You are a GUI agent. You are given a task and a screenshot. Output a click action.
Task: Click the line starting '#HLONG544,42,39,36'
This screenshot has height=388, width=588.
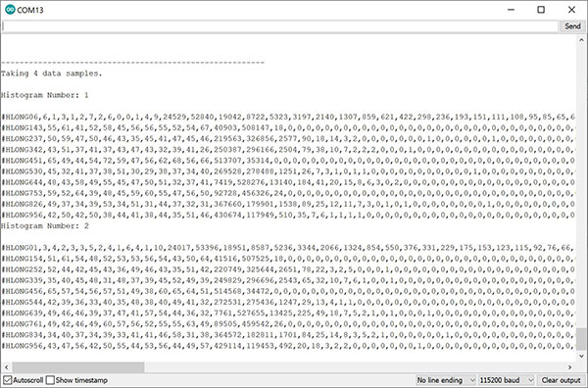pos(288,302)
